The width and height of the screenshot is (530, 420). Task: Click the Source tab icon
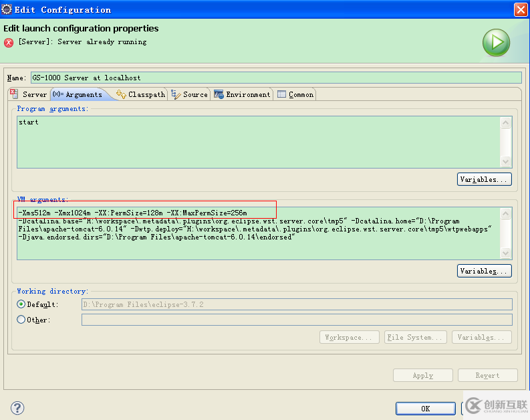176,94
